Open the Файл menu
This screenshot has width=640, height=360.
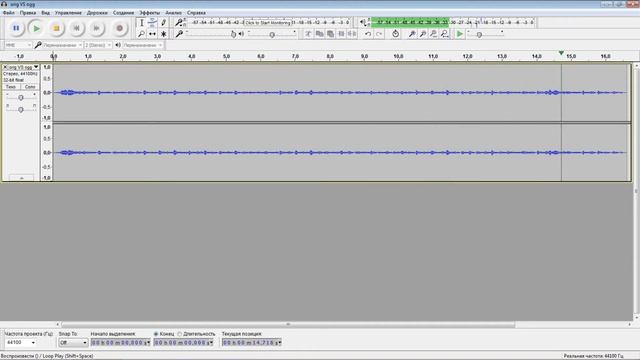point(9,13)
